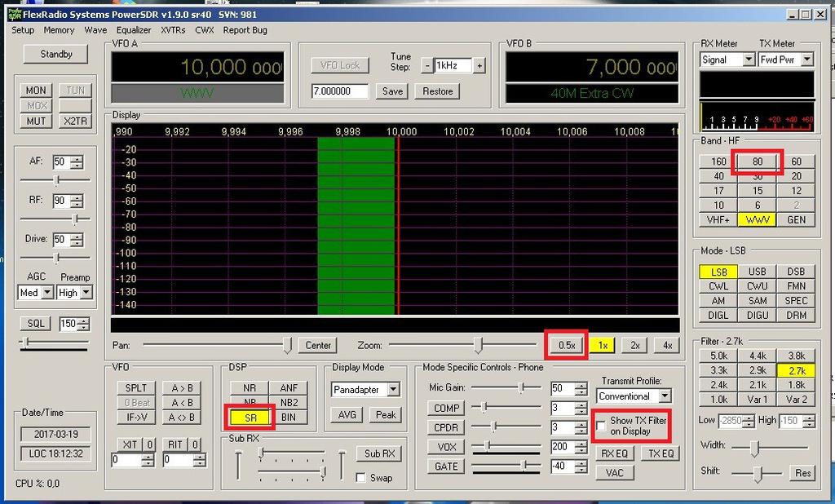
Task: Click the Standby button
Action: tap(56, 55)
